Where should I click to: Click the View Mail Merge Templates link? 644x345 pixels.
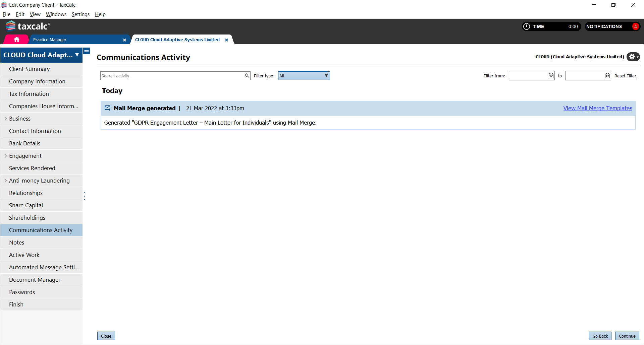pyautogui.click(x=597, y=108)
